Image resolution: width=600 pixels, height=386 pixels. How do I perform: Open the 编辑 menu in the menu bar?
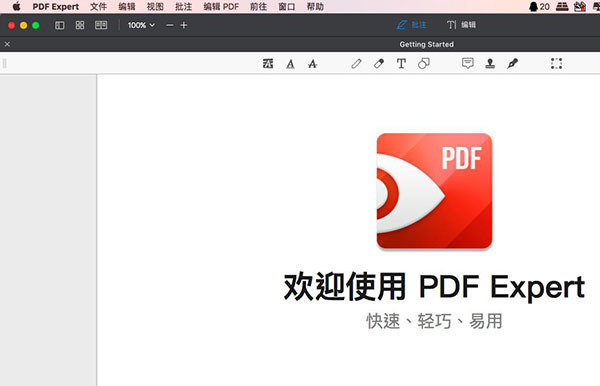click(x=127, y=7)
